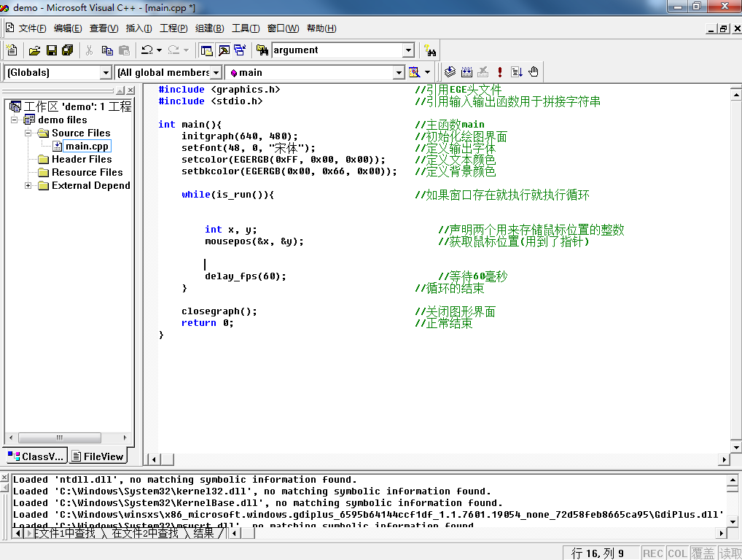The height and width of the screenshot is (560, 742).
Task: Open the (Globals) class dropdown
Action: pyautogui.click(x=106, y=72)
